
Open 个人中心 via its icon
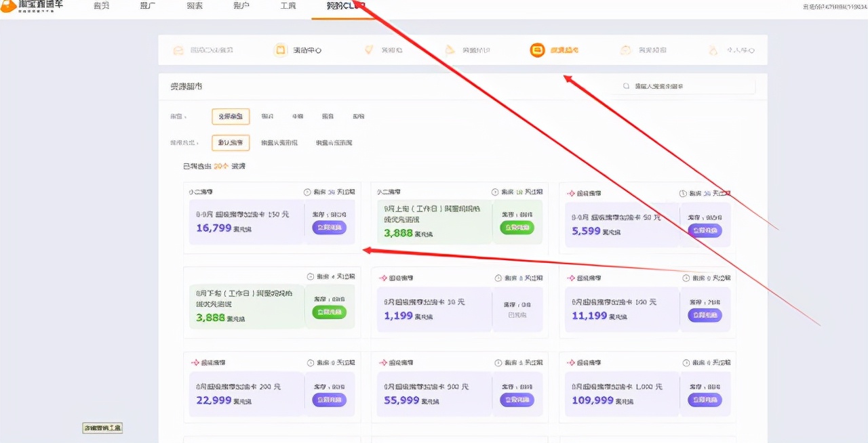click(x=713, y=49)
